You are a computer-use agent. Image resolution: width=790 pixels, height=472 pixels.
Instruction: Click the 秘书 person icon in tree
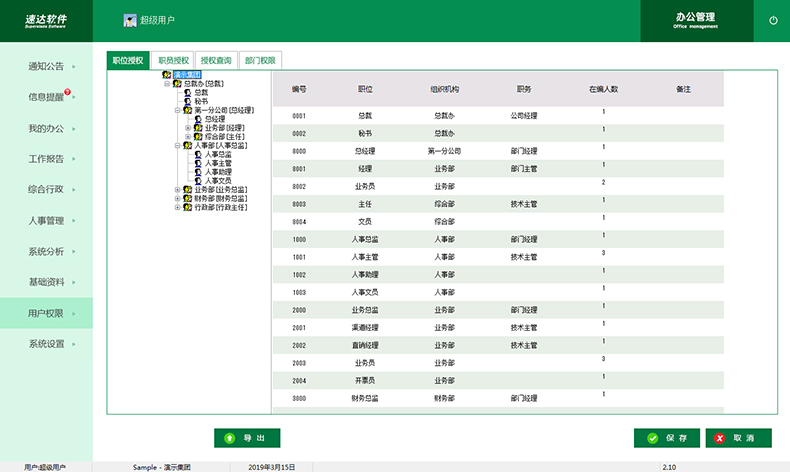pos(188,101)
